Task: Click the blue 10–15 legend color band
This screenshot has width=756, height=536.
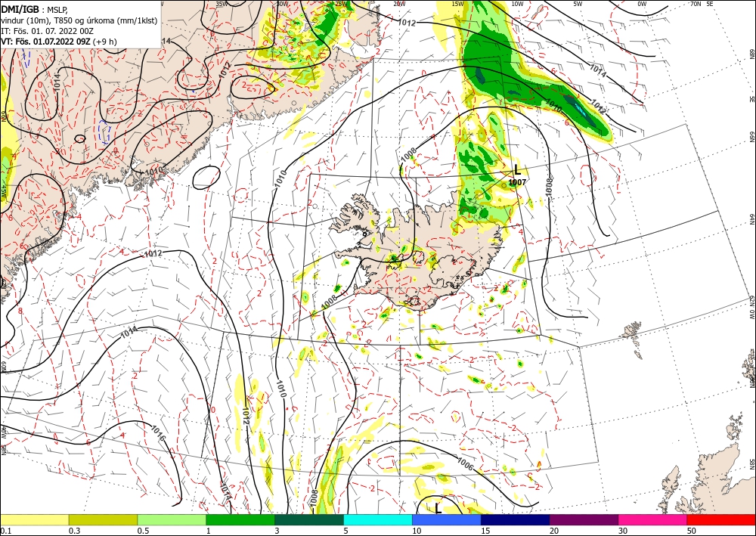Action: (447, 519)
